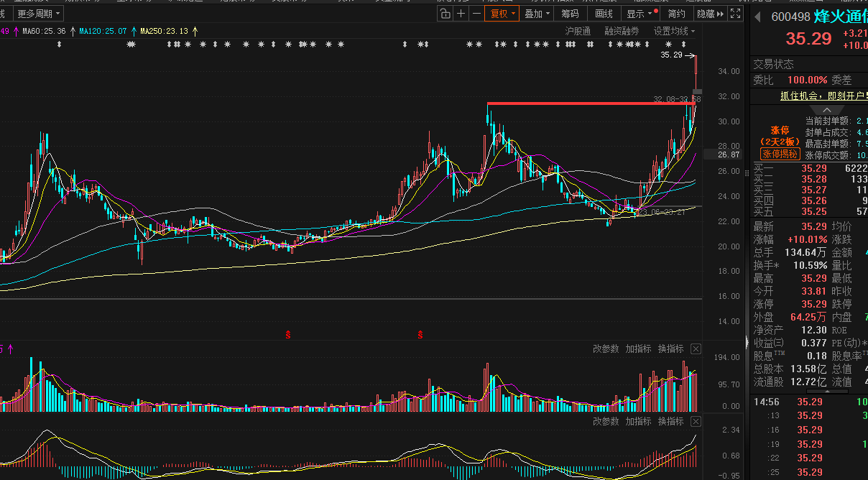
Task: Select the 沪股通 tab
Action: (578, 32)
